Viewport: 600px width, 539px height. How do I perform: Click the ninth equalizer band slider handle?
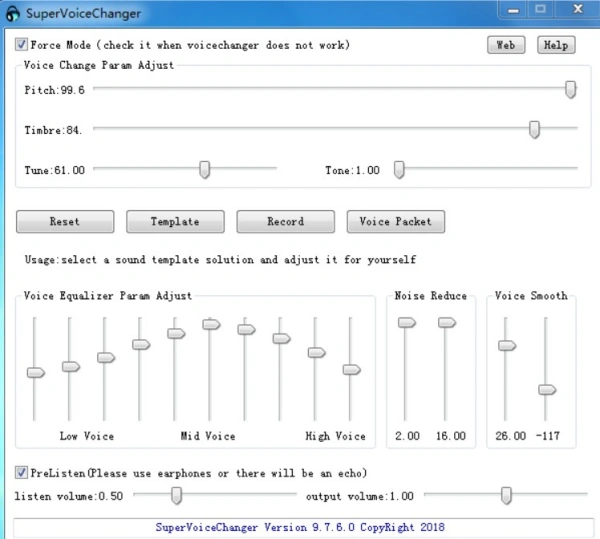click(317, 352)
